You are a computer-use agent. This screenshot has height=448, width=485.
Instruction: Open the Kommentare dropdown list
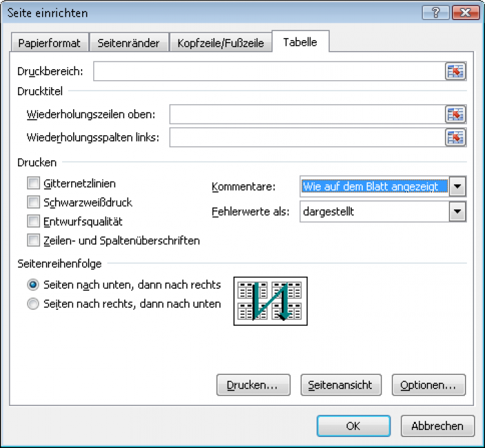tap(458, 187)
